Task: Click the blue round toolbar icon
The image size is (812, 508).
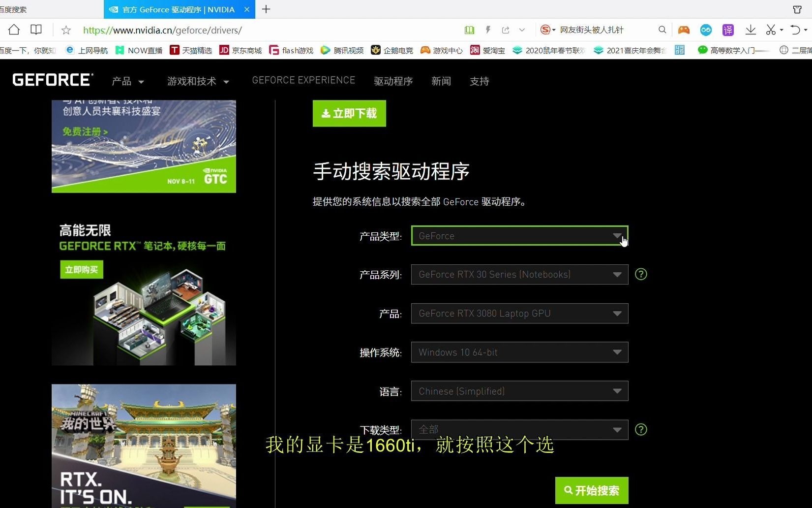Action: [x=706, y=30]
